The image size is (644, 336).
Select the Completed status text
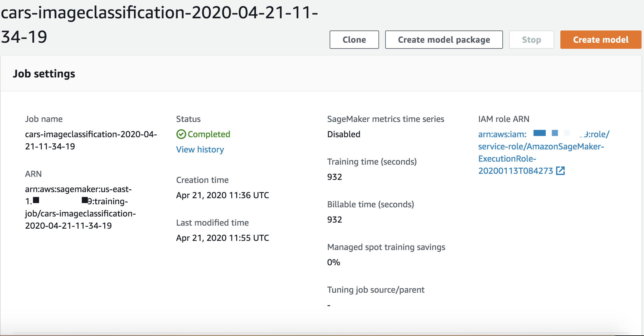209,134
